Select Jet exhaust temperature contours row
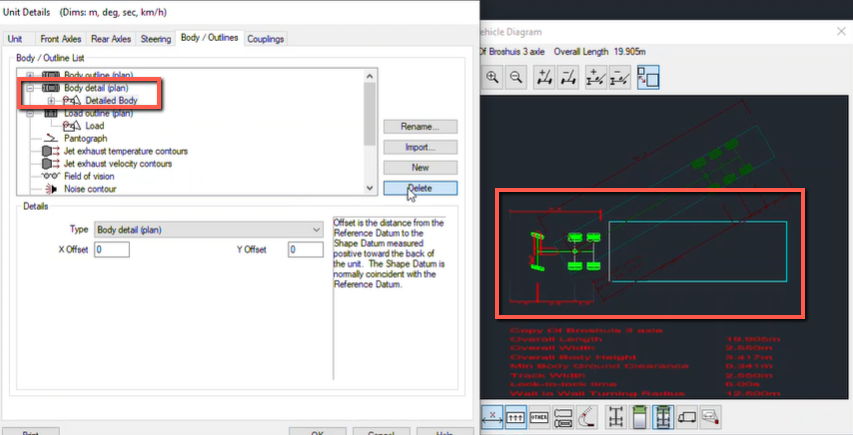 (126, 151)
